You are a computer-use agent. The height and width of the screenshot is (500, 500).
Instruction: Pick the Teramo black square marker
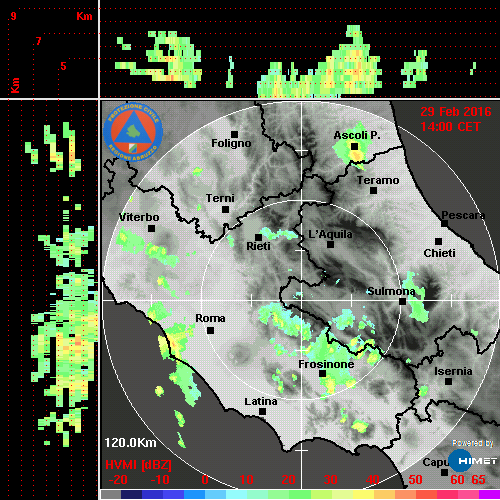(x=374, y=190)
